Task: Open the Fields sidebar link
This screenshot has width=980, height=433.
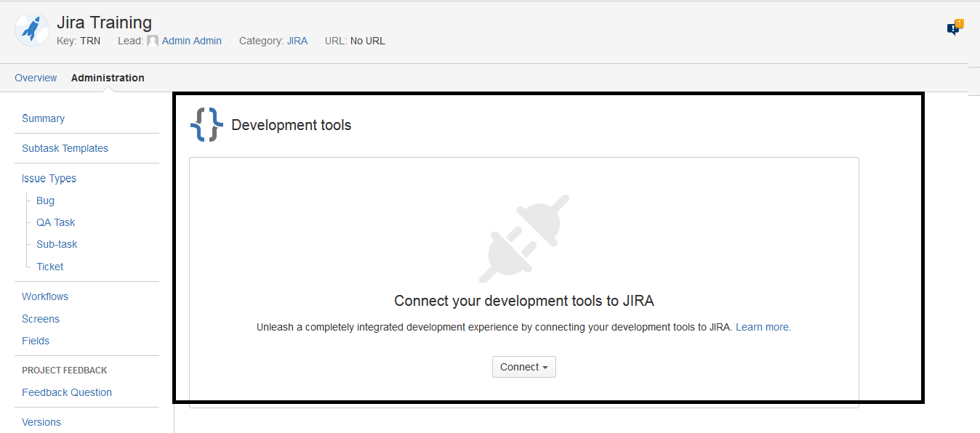Action: pyautogui.click(x=36, y=341)
